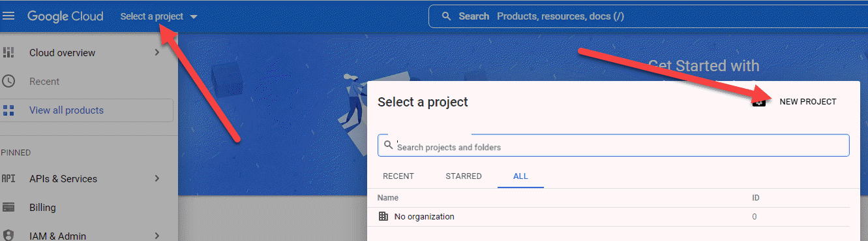Switch to the STARRED tab
This screenshot has width=868, height=241.
coord(464,176)
